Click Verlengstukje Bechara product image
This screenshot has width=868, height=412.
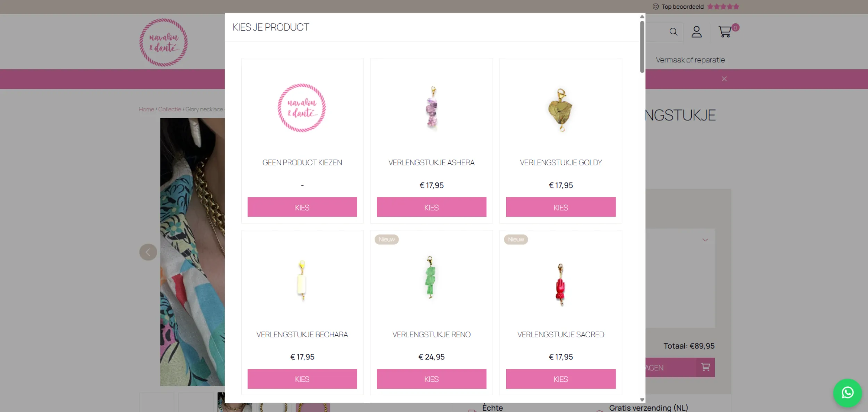(302, 280)
